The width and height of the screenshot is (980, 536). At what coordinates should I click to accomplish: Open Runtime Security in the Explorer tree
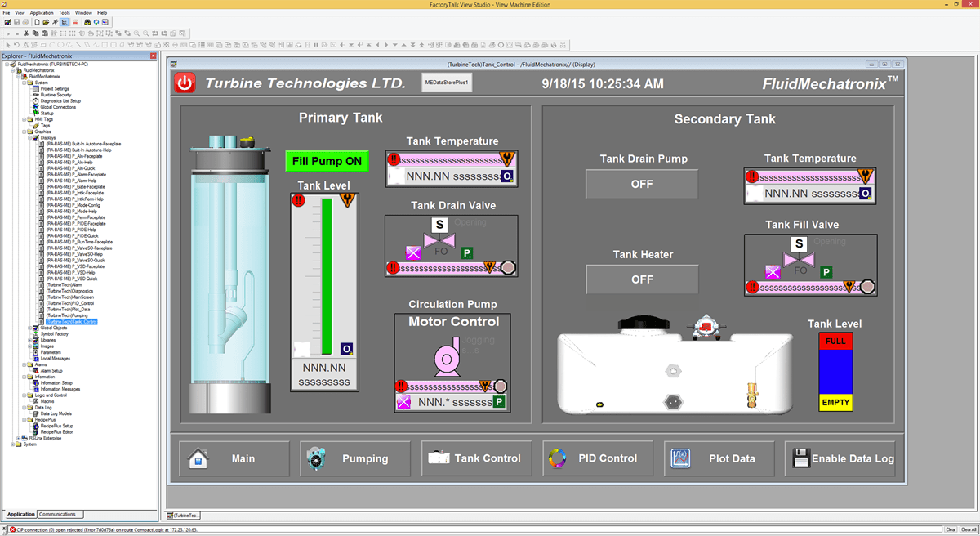point(56,95)
